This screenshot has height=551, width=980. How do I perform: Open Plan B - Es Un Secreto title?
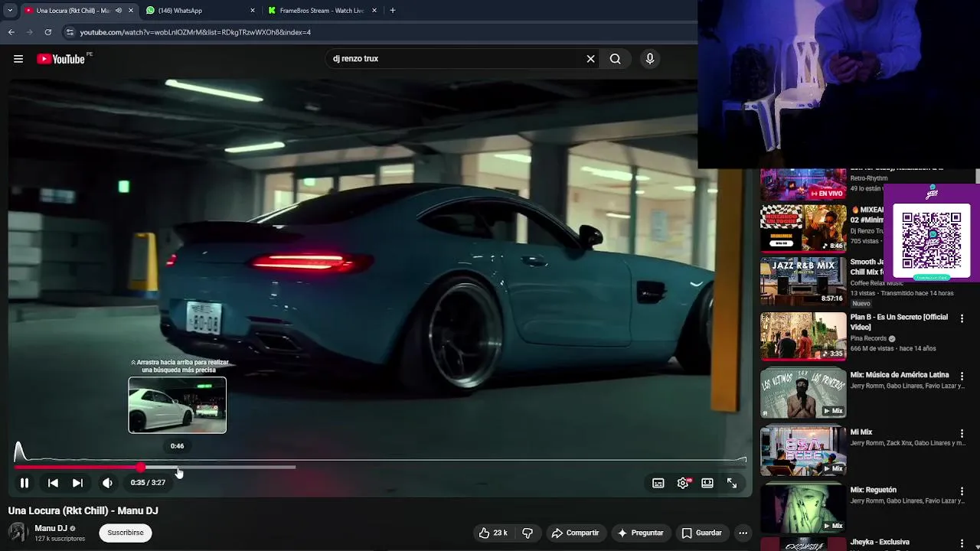899,322
